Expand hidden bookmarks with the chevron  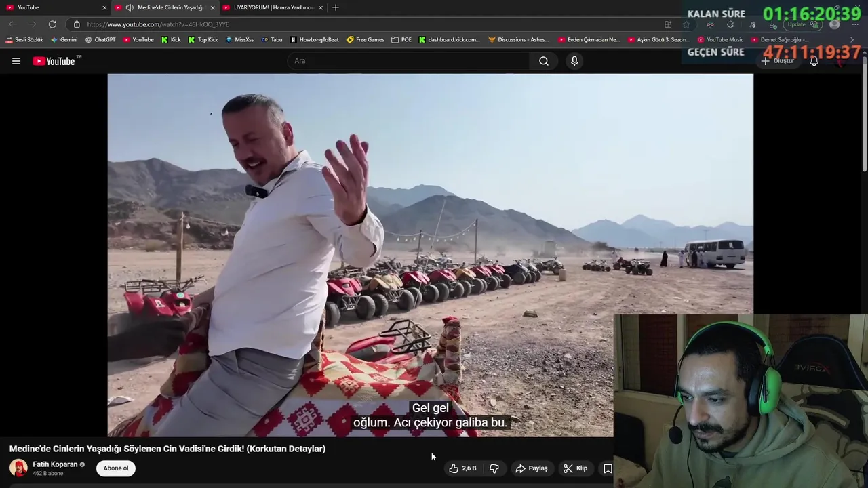coord(852,40)
